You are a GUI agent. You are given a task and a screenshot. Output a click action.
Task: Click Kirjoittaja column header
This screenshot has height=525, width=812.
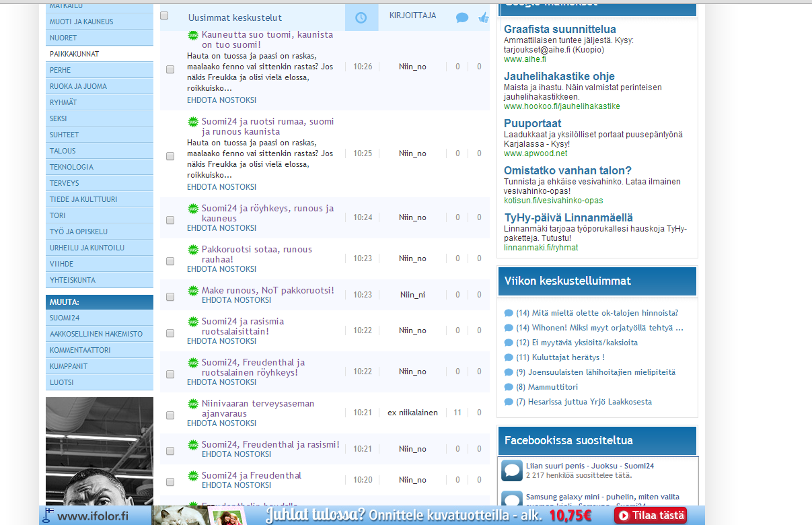[412, 15]
